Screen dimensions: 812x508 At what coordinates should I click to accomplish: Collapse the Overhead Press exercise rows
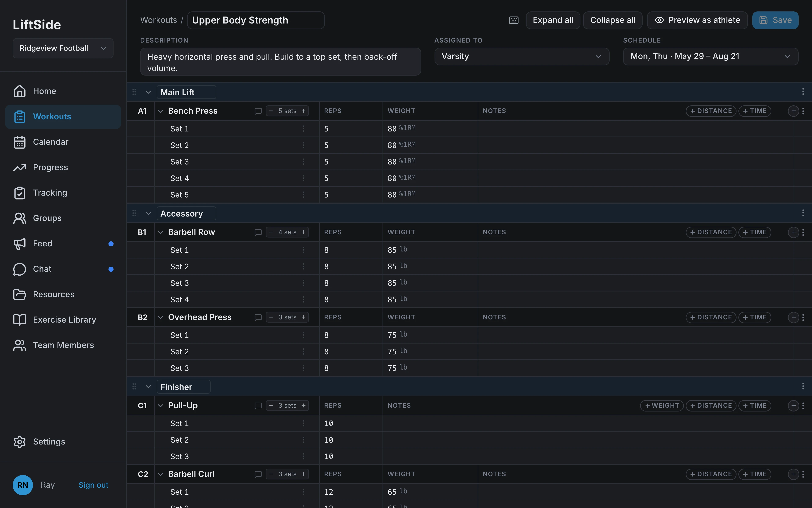160,317
